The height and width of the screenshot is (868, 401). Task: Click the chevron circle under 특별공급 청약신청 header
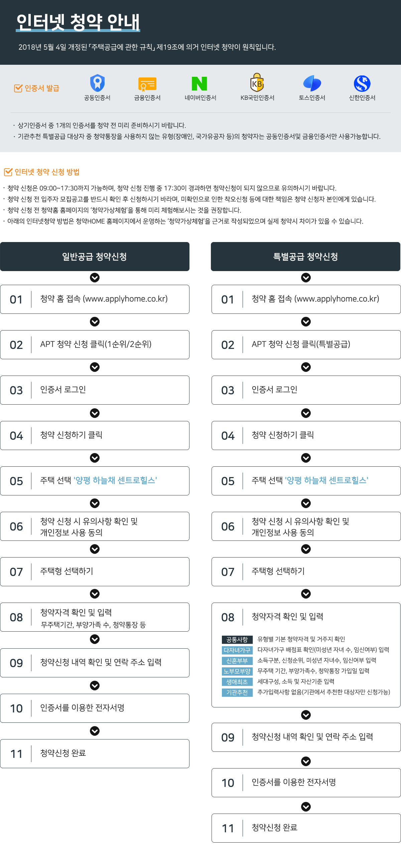click(306, 278)
